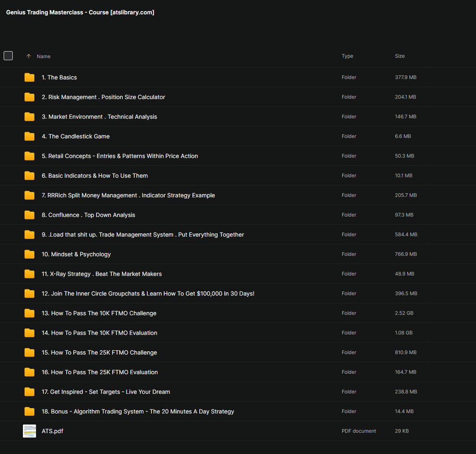Click folder icon for 9. Load that shit up
The image size is (476, 454).
(29, 235)
